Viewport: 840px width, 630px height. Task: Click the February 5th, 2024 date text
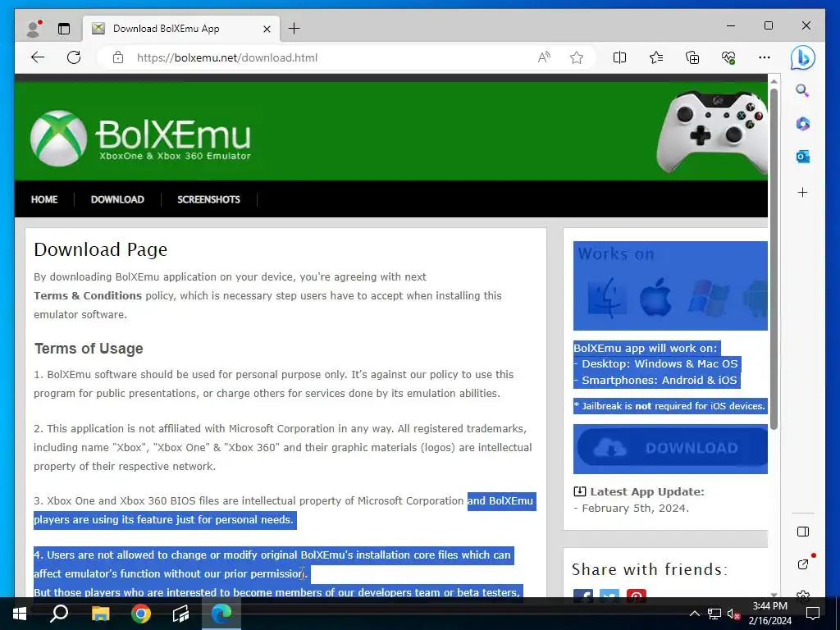click(x=636, y=509)
